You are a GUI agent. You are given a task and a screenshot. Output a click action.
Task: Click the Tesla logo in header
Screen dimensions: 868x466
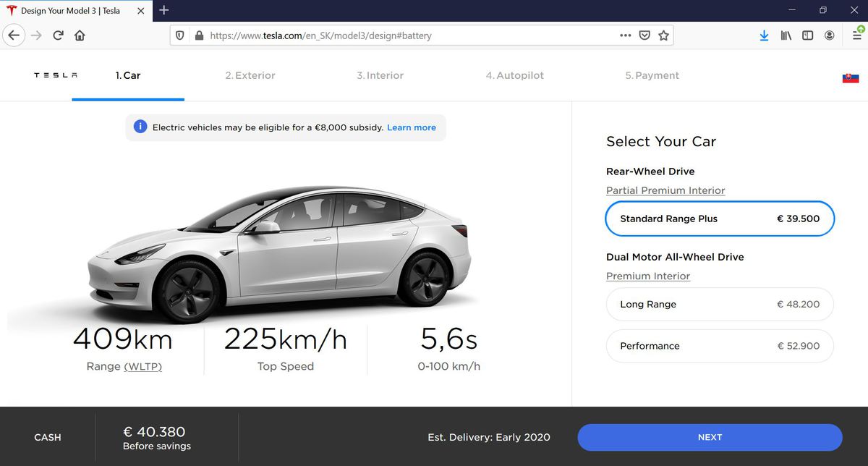(x=56, y=75)
